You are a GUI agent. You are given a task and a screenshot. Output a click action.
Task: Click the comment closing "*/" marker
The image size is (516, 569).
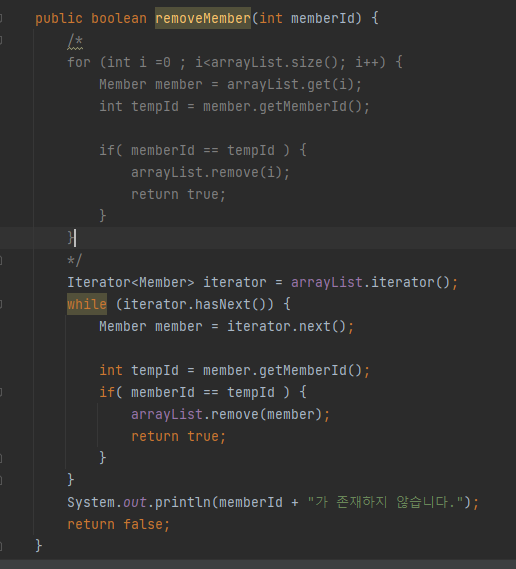[x=75, y=260]
